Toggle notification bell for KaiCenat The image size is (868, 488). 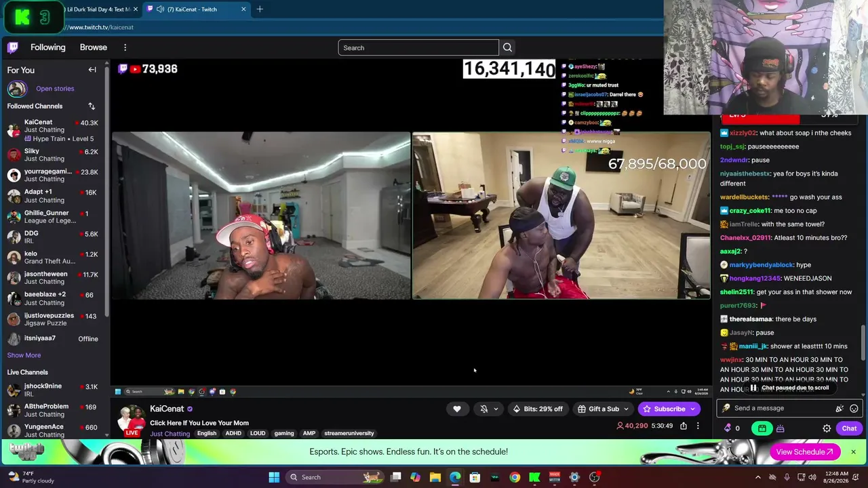(x=484, y=409)
